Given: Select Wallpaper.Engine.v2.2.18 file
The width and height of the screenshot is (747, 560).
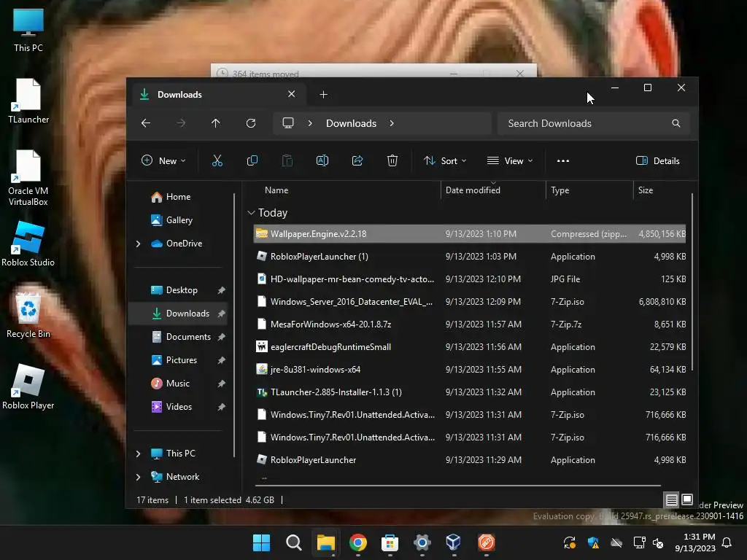Looking at the screenshot, I should [470, 234].
